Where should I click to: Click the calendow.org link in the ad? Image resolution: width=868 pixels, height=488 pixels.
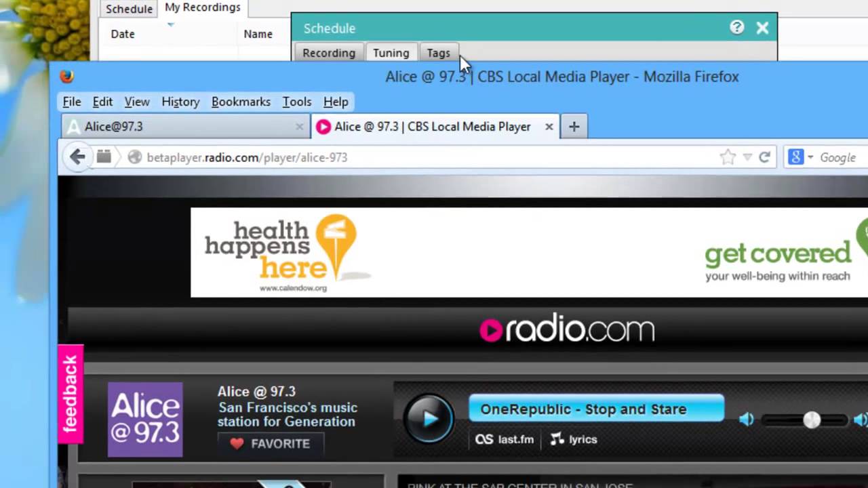293,288
